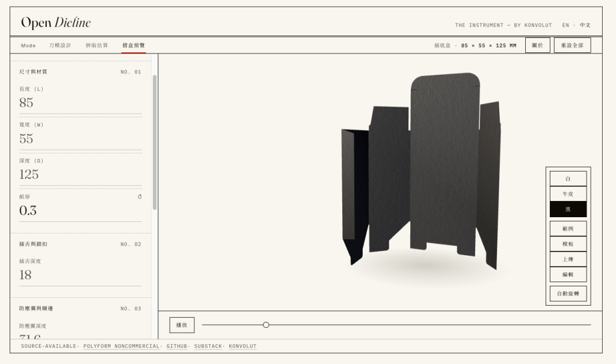Image resolution: width=616 pixels, height=364 pixels.
Task: Click the 尺寸與材質 section heading
Action: click(x=33, y=72)
